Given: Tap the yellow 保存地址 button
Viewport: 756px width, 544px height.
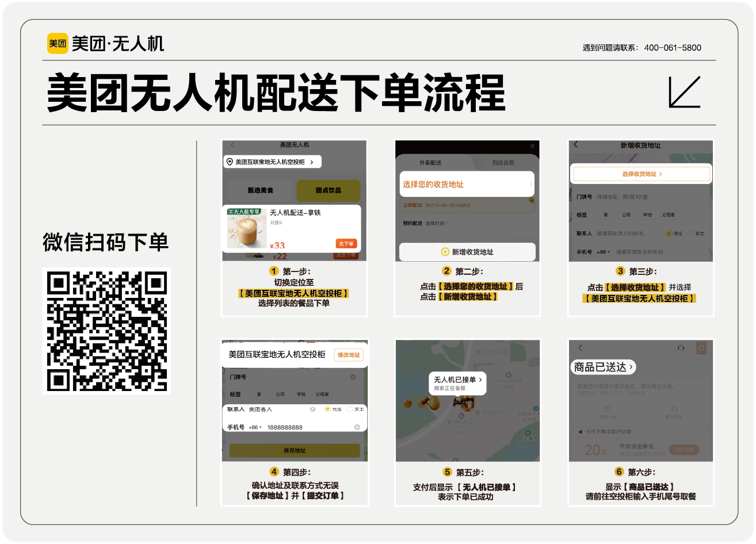Looking at the screenshot, I should [295, 451].
